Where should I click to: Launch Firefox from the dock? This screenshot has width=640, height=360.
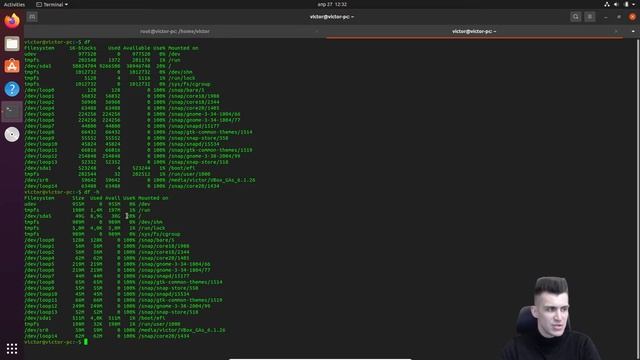12,20
